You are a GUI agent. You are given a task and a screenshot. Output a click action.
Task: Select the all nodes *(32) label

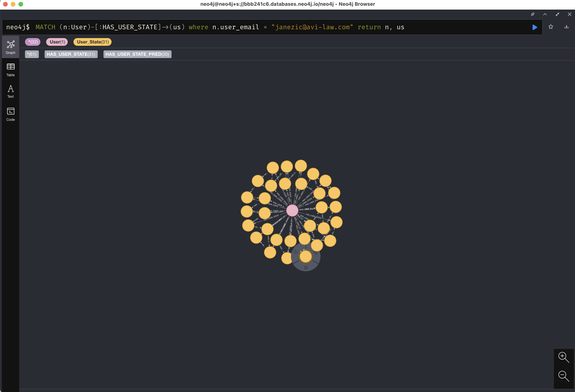[33, 42]
